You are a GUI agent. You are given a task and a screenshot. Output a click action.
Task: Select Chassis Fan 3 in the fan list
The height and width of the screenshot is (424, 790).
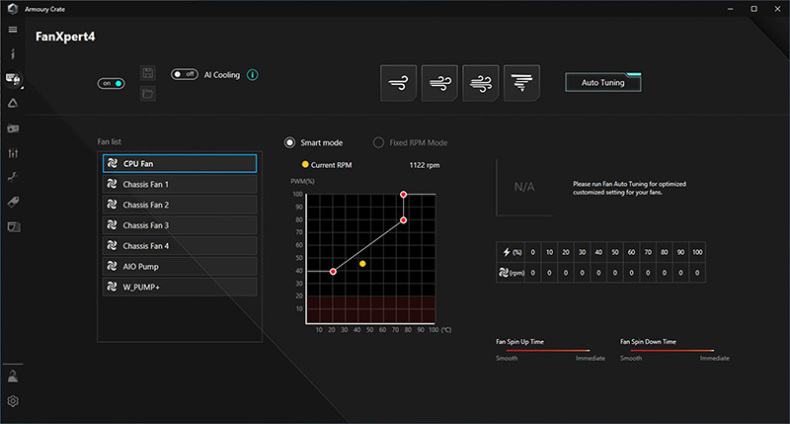pos(180,225)
